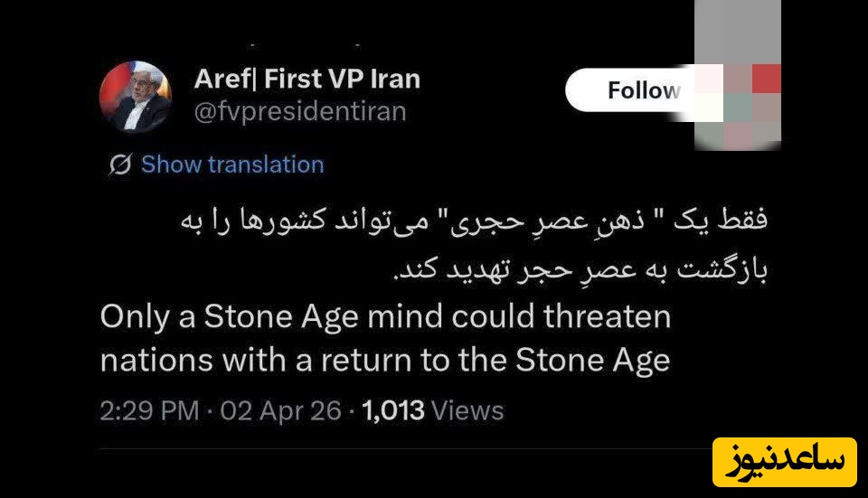
Task: Click the date 02 Apr 26
Action: (279, 410)
